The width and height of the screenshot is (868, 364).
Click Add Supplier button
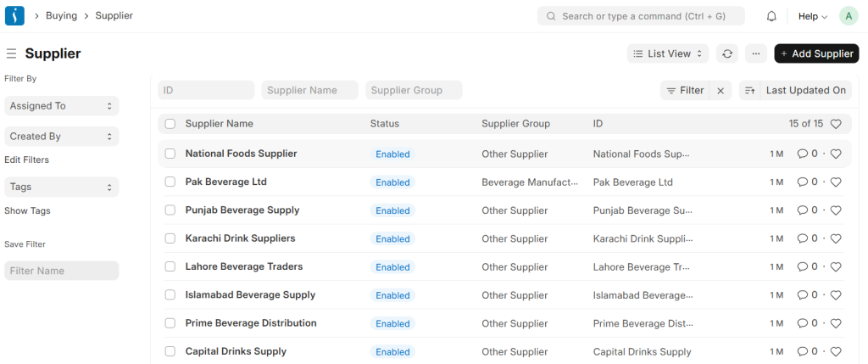[x=816, y=53]
